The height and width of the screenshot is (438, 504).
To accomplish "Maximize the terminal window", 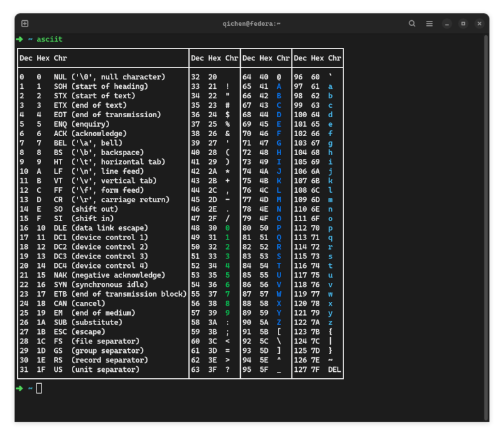I will [463, 23].
